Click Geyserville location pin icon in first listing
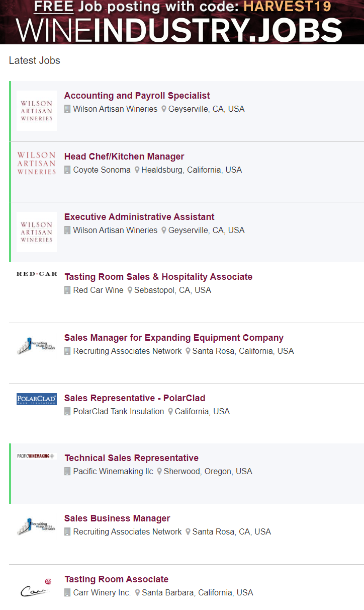This screenshot has height=610, width=364. [x=164, y=109]
